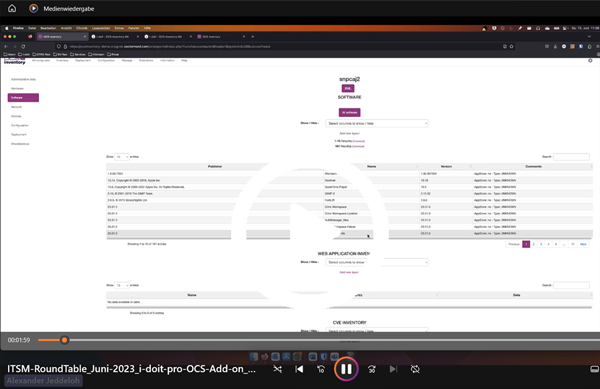Open the Datei menu
Image resolution: width=600 pixels, height=389 pixels.
coord(32,28)
